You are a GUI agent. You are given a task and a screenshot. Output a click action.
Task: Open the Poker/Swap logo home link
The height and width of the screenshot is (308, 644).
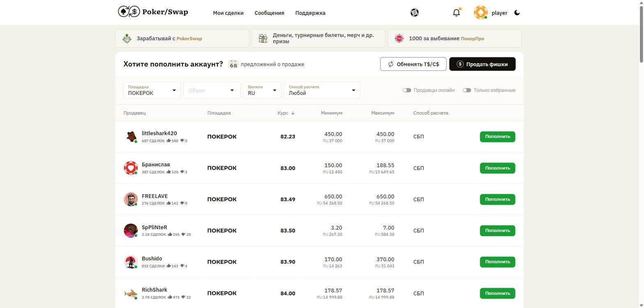pyautogui.click(x=153, y=12)
